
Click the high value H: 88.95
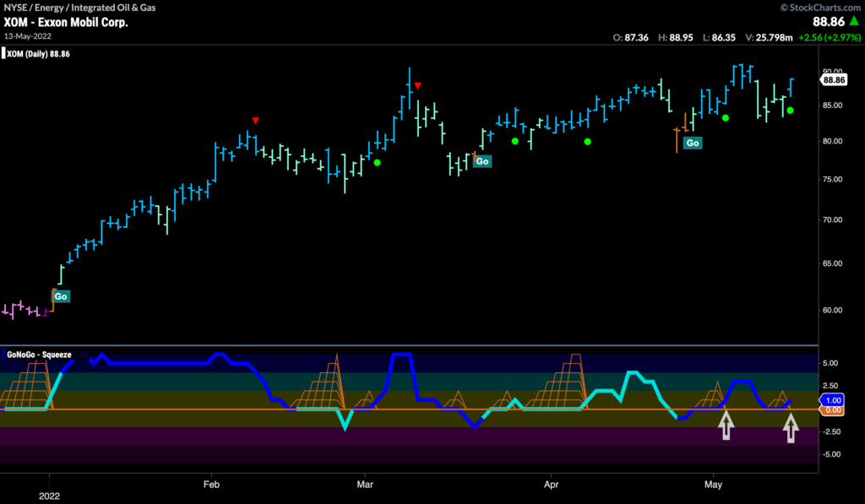pyautogui.click(x=675, y=37)
